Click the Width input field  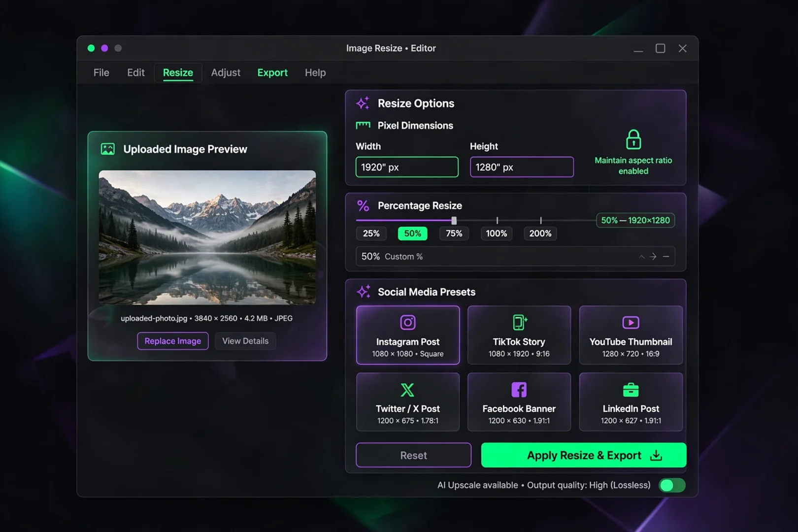tap(407, 167)
